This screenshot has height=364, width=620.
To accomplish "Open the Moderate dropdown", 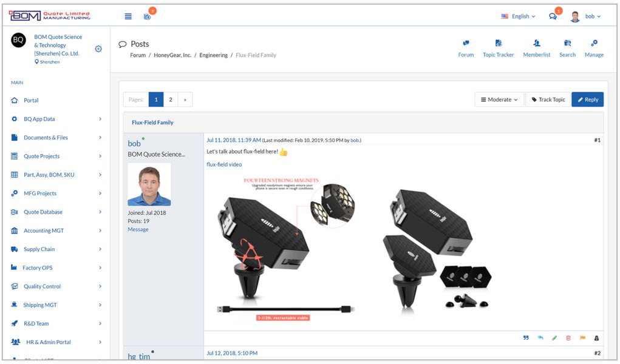I will 499,99.
